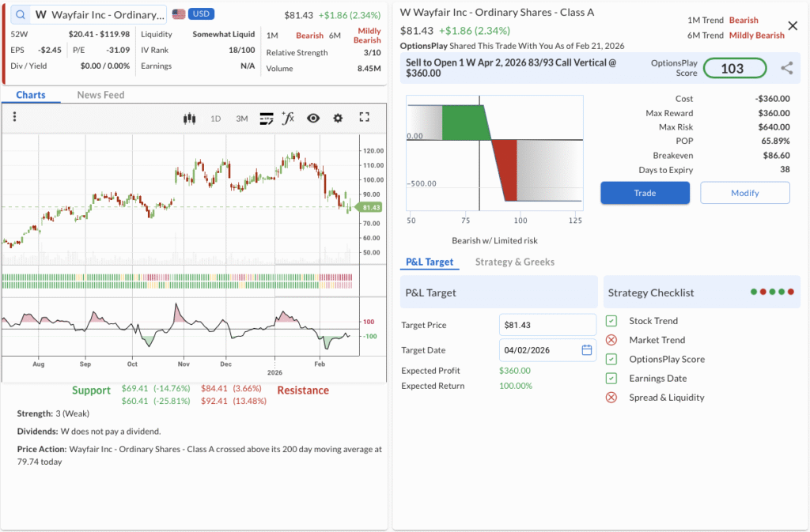Click the search magnifier icon
810x532 pixels.
20,15
